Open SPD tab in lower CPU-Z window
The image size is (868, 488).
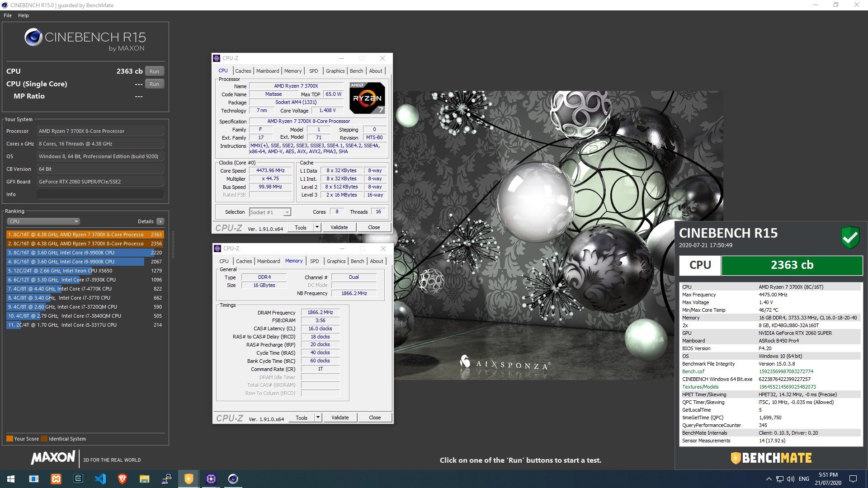(x=315, y=261)
